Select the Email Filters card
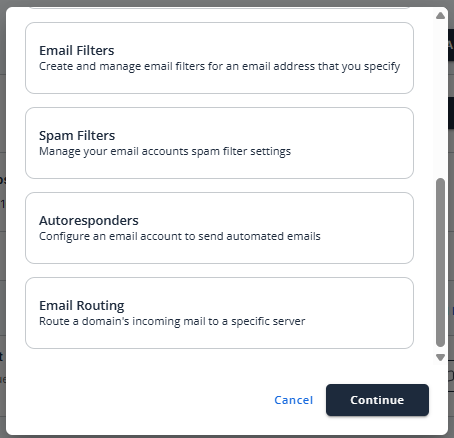 (x=219, y=58)
